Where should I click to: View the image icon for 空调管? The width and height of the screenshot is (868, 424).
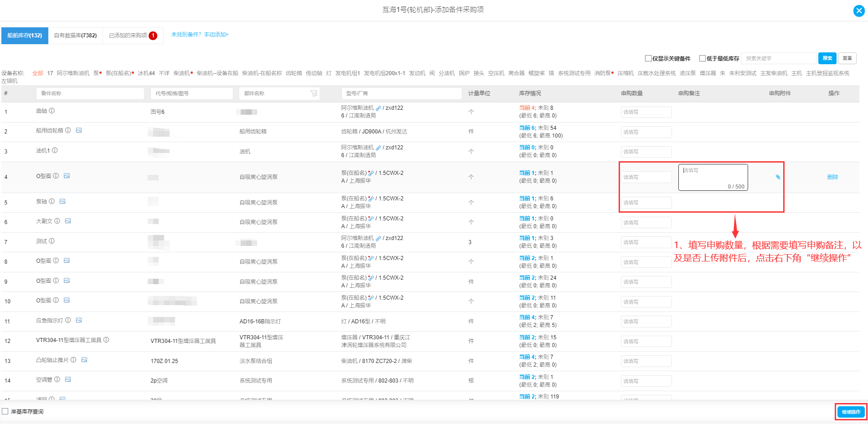68,379
